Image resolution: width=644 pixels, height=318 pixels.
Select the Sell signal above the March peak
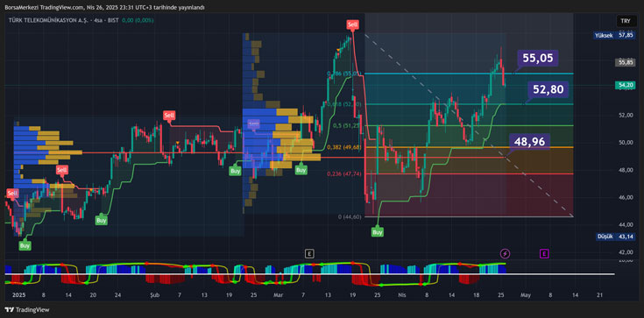353,25
